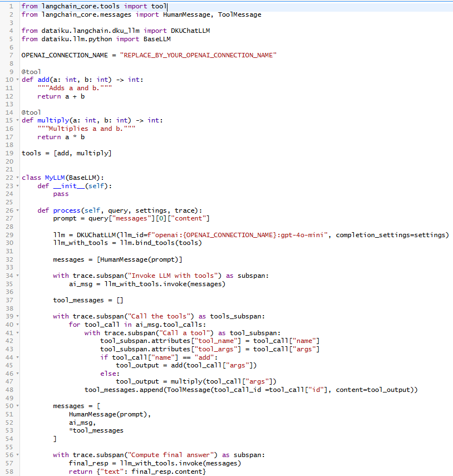
Task: Collapse the else block arrow, line 46
Action: 18,374
